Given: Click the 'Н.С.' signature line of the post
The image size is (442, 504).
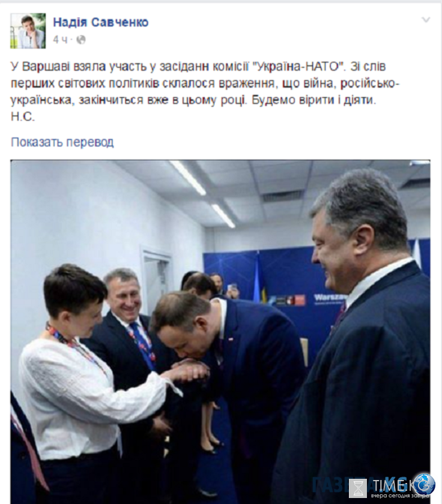Looking at the screenshot, I should coord(22,116).
